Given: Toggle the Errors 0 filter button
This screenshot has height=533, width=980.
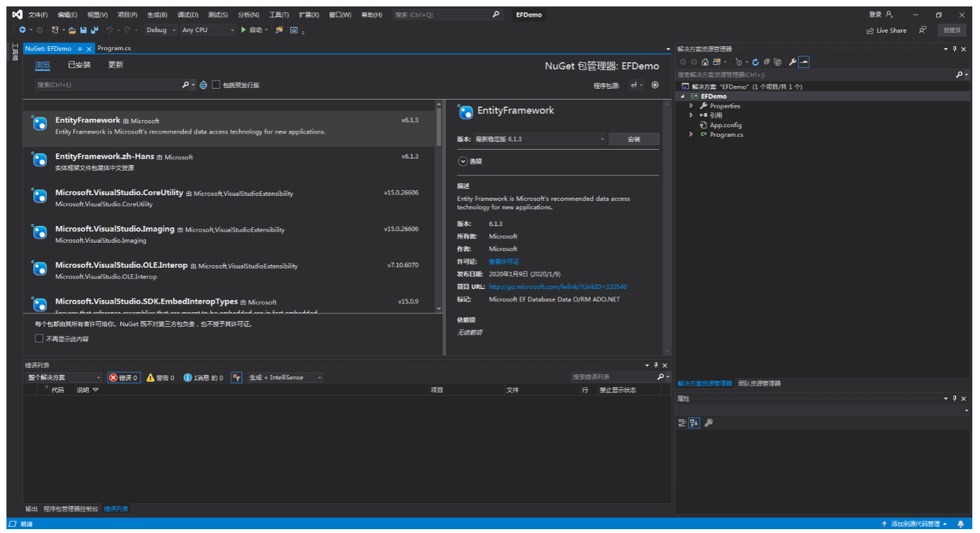Looking at the screenshot, I should point(123,378).
